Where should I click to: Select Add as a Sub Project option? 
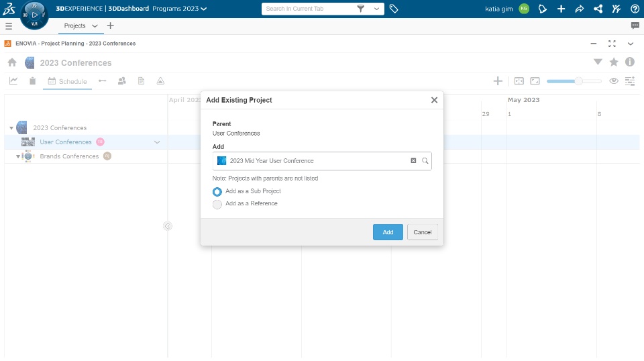click(217, 191)
